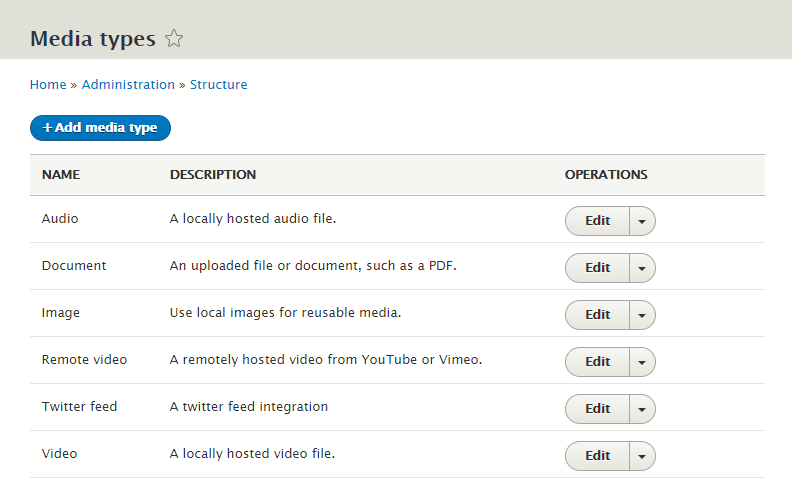Screen dimensions: 792x502
Task: Star Media types page as shortcut
Action: pos(174,38)
